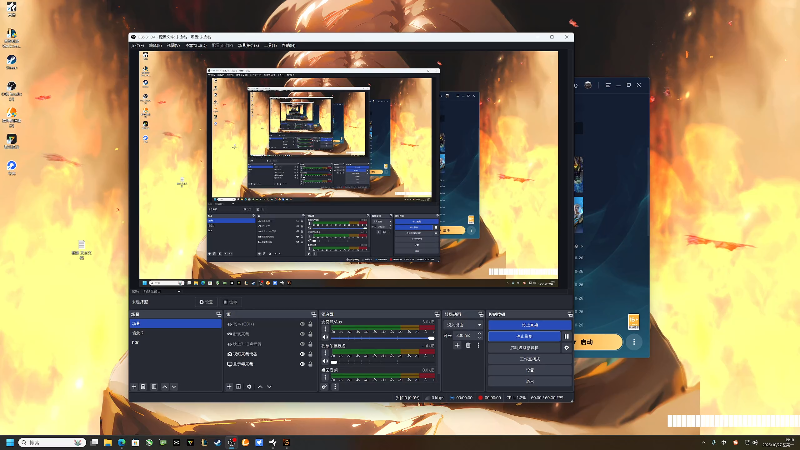Remove transition using Scene Transitions trash icon
Image resolution: width=800 pixels, height=450 pixels.
pyautogui.click(x=468, y=345)
